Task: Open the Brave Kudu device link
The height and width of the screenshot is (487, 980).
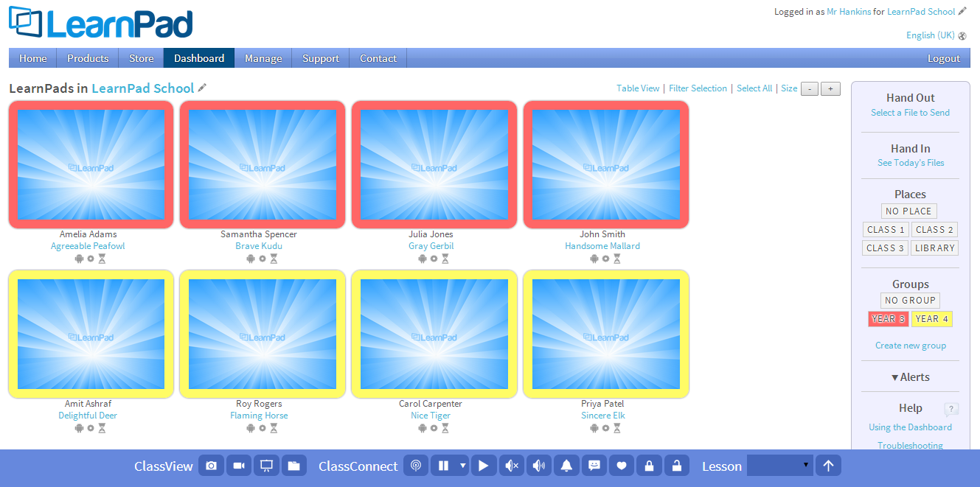Action: (259, 246)
